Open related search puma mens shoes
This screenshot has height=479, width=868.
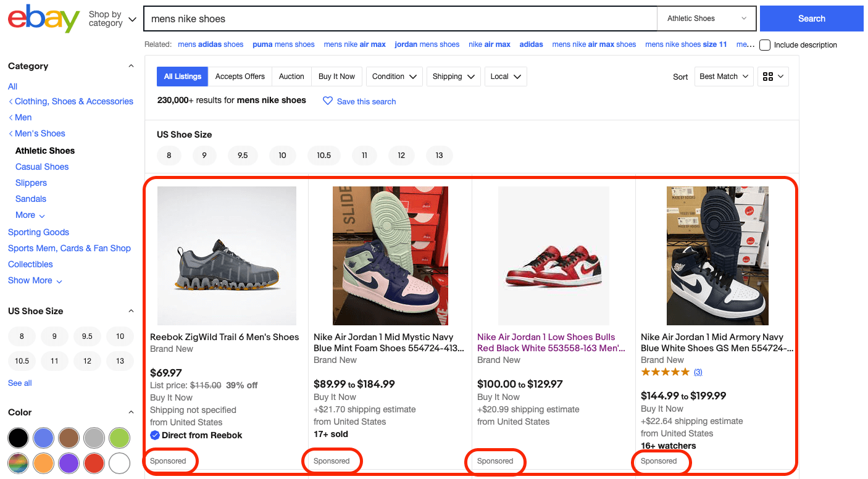(283, 44)
